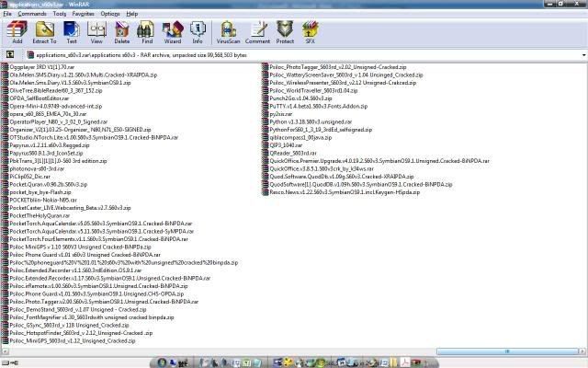Select Psiloc_HotspotFinder_S603rd file
Screen dimensions: 588x368
(77, 333)
